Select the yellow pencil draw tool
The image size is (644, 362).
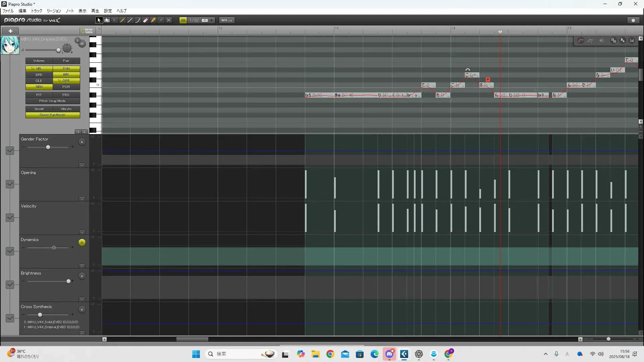(x=122, y=20)
